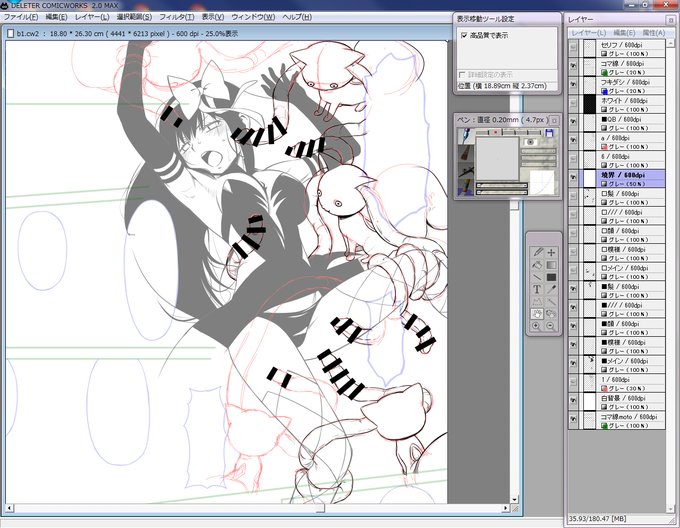Screen dimensions: 680x528
Task: Choose the pen nib preset in the pen panel
Action: [466, 136]
